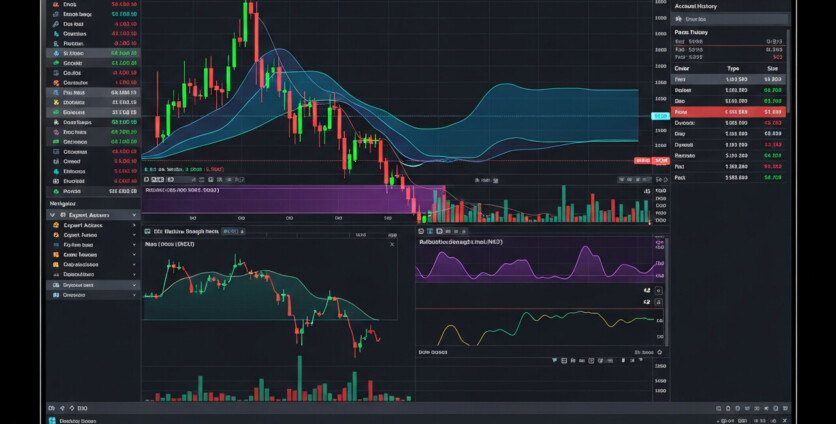Close the lower-left mini candlestick chart
The image size is (836, 424).
tap(392, 244)
